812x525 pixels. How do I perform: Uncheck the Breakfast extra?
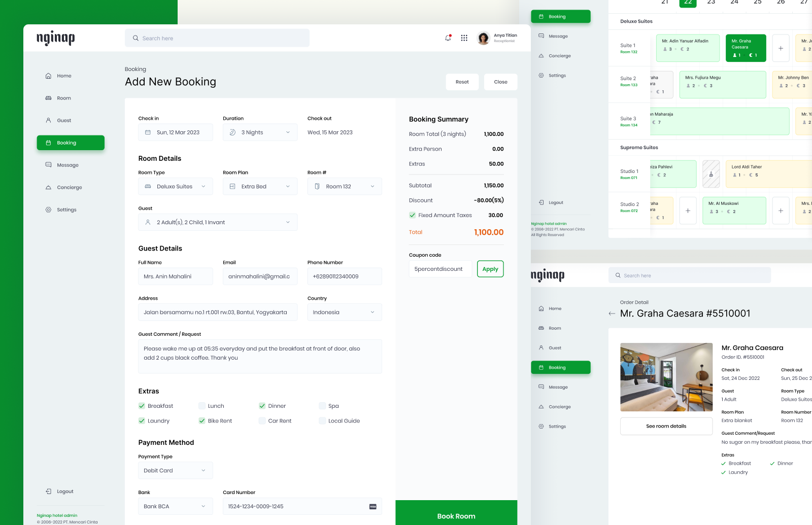tap(142, 406)
